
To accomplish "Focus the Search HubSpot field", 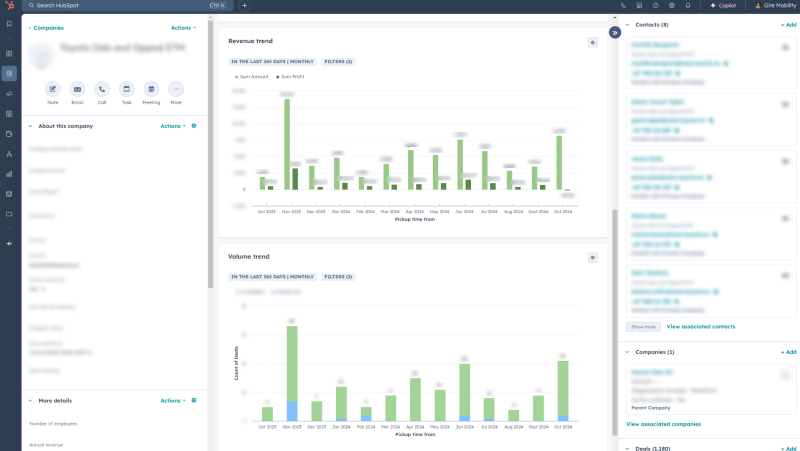I will tap(128, 6).
